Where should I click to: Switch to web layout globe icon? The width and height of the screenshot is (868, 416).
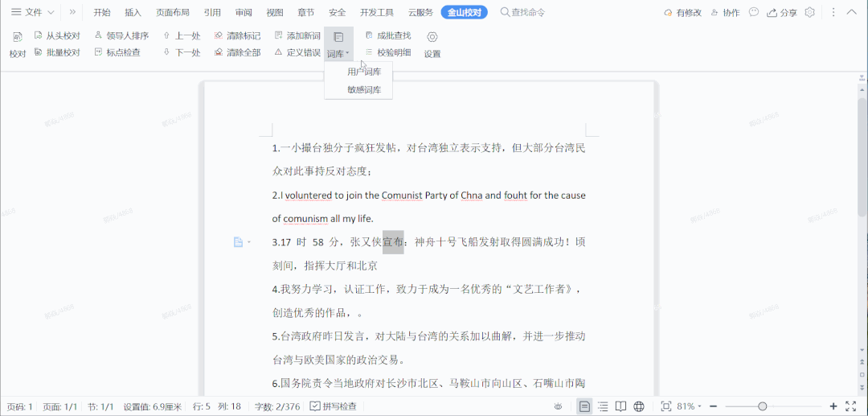point(639,406)
